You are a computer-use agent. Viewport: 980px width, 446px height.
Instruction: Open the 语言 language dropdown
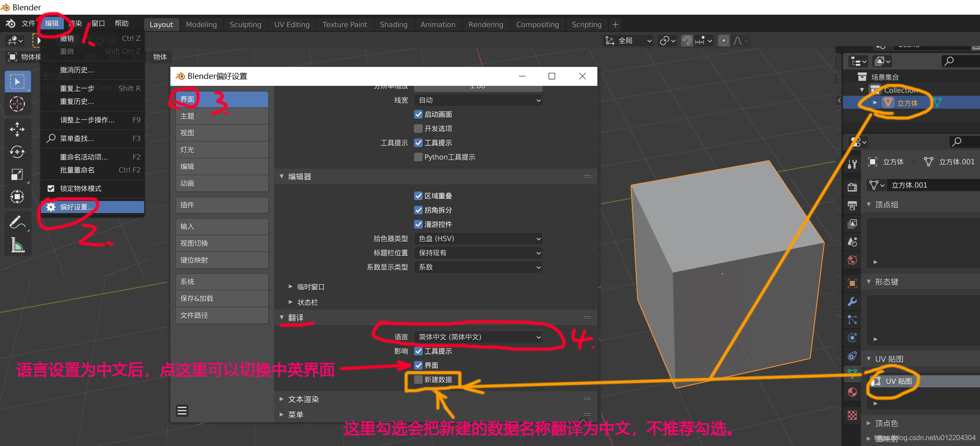(x=478, y=337)
